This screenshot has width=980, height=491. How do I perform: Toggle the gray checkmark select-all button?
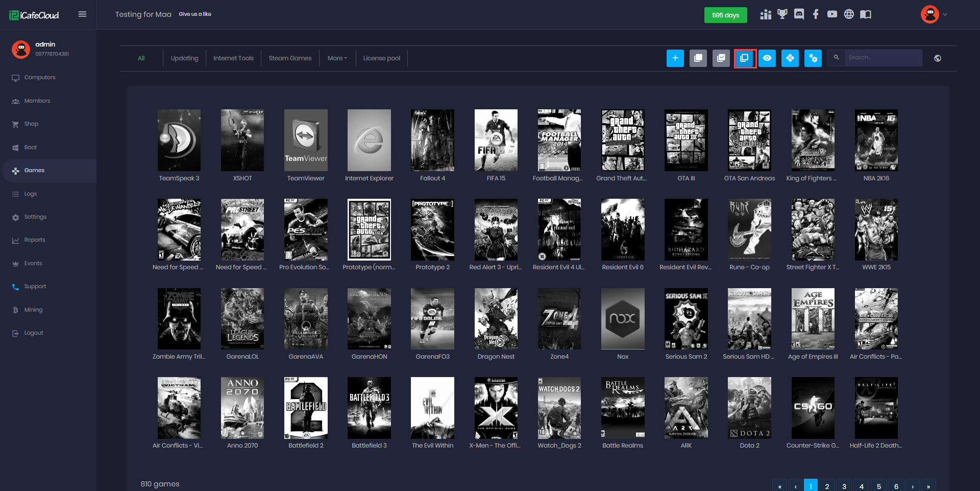tap(721, 58)
